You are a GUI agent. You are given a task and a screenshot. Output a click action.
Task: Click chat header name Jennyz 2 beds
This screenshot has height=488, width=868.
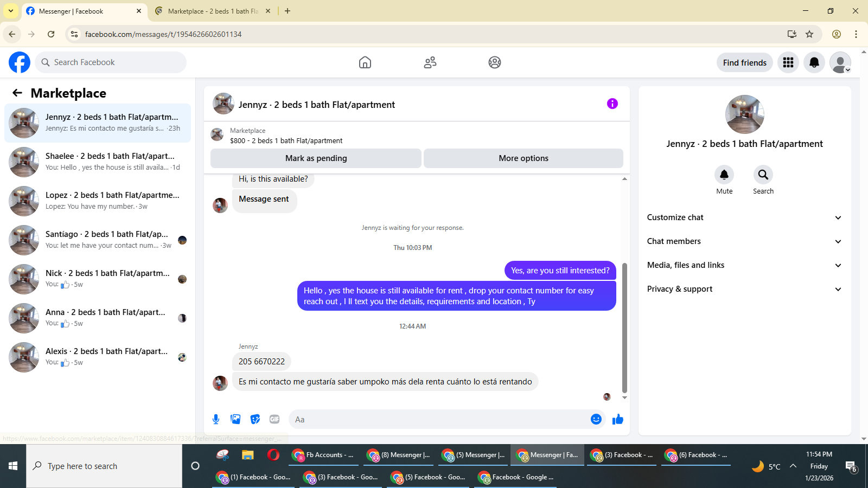pyautogui.click(x=317, y=105)
